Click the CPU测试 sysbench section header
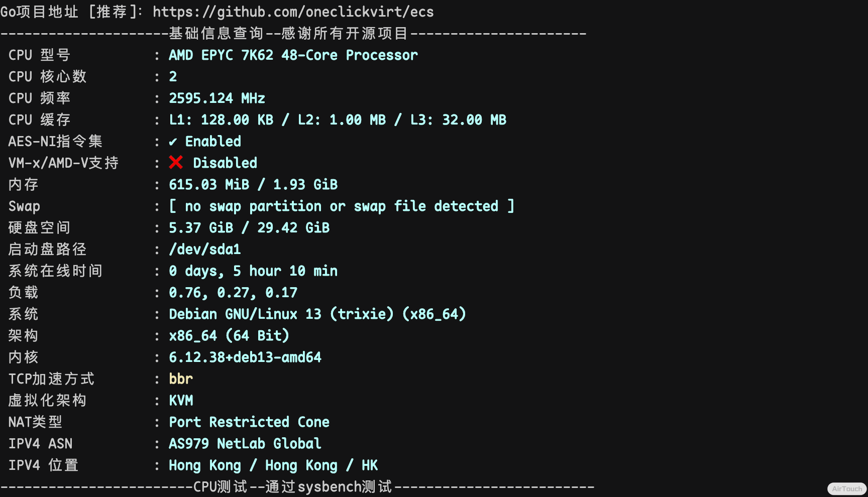Image resolution: width=868 pixels, height=497 pixels. point(293,486)
